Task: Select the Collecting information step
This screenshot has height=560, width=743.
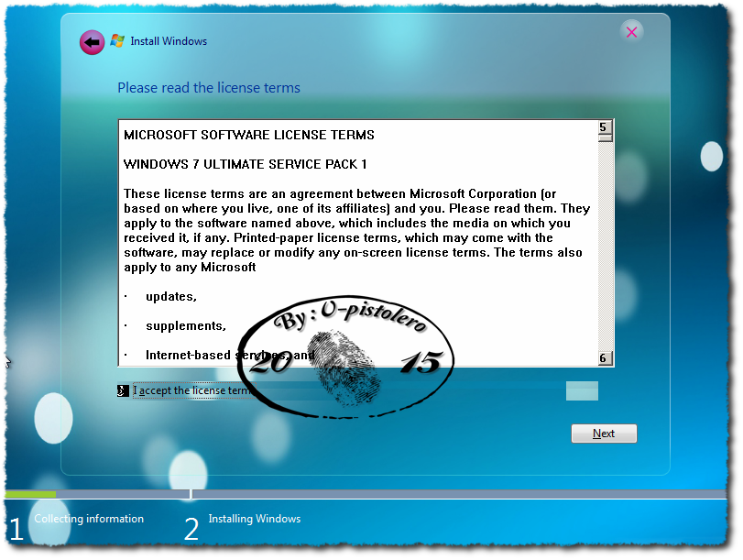Action: 88,519
